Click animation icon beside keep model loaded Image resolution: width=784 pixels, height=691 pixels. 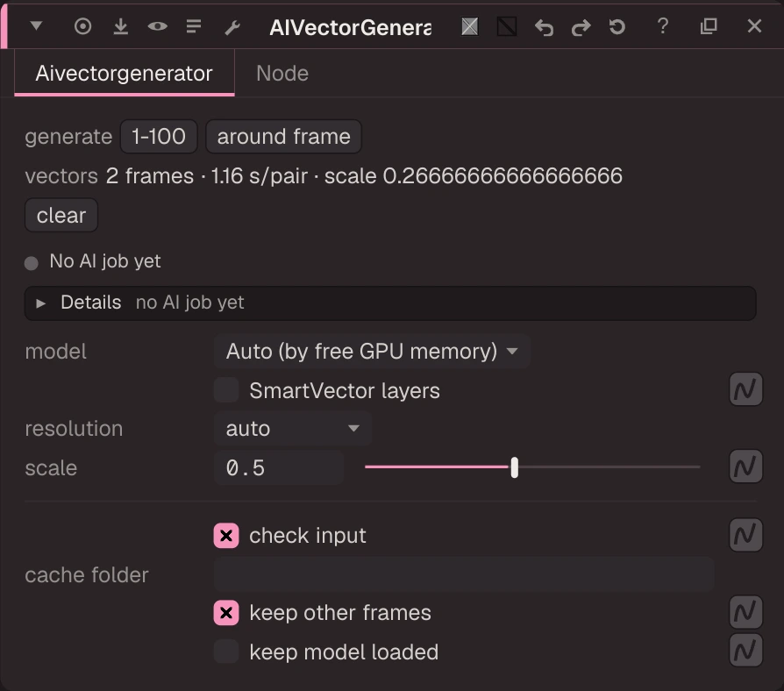745,651
